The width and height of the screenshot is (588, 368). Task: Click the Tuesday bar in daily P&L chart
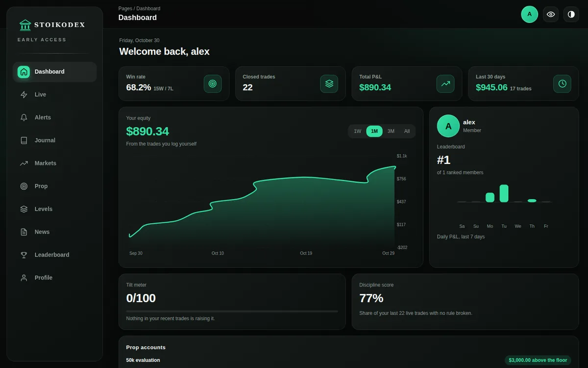click(504, 193)
